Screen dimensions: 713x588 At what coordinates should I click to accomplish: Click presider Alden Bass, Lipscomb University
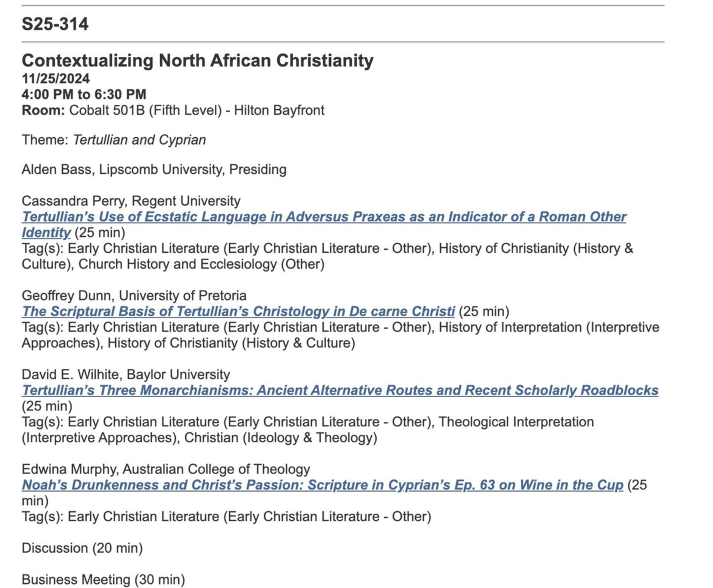[153, 170]
